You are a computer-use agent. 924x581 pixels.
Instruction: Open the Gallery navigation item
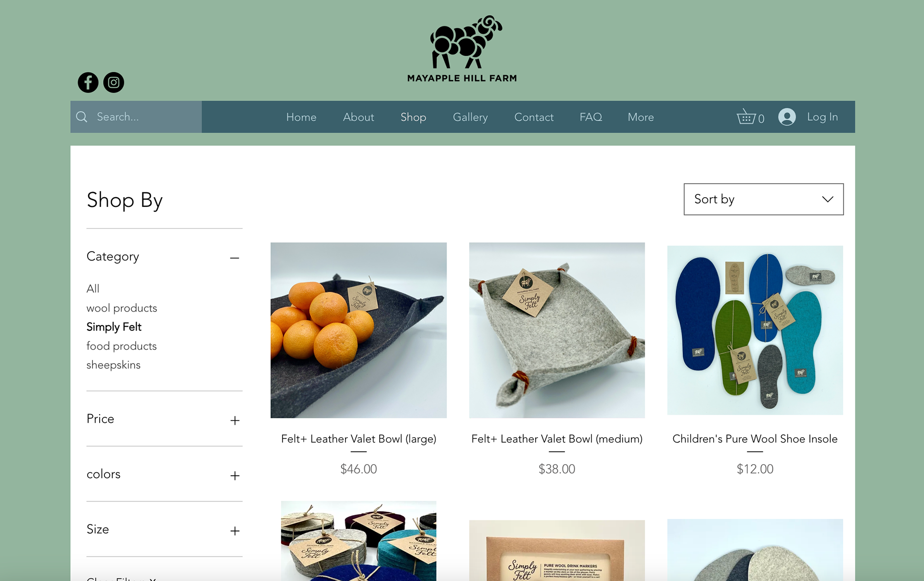[x=470, y=117]
